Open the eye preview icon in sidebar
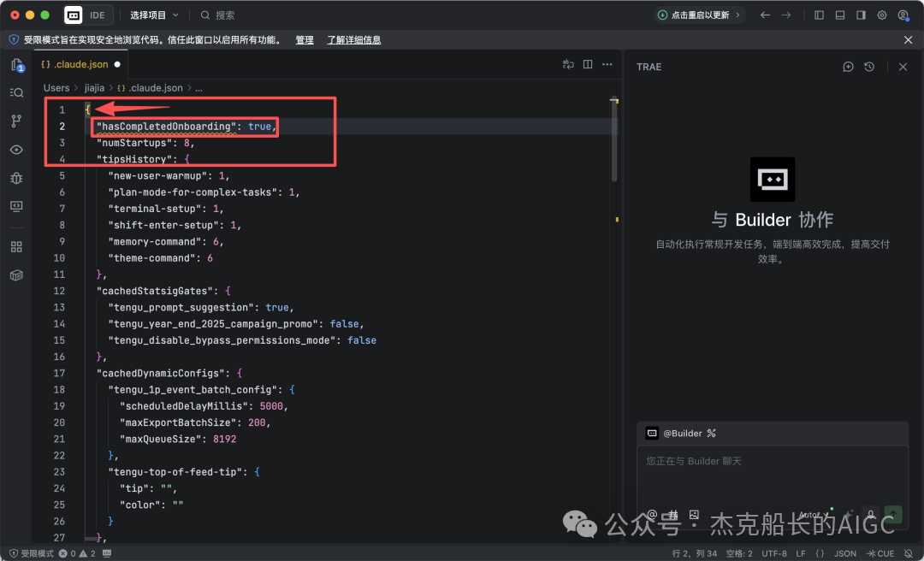Screen dimensions: 924x561 pyautogui.click(x=16, y=150)
